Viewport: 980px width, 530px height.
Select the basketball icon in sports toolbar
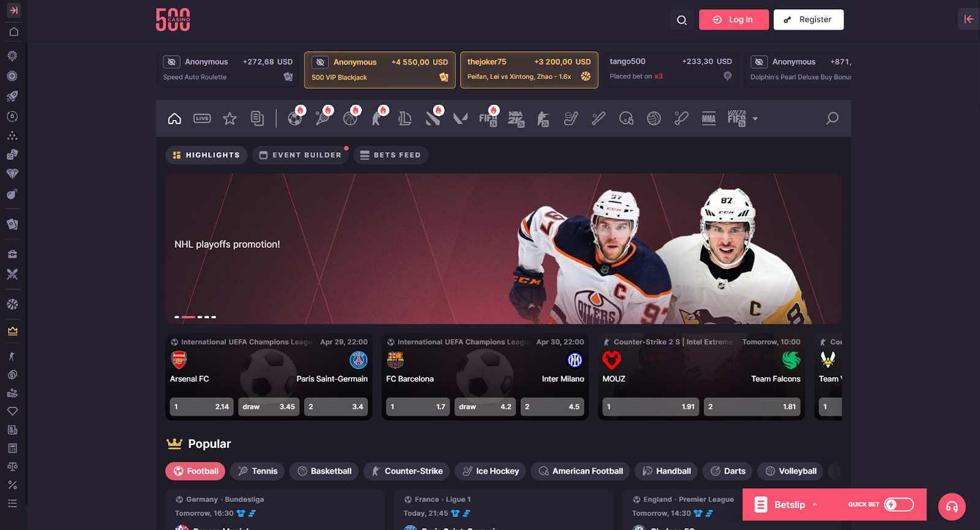point(350,119)
